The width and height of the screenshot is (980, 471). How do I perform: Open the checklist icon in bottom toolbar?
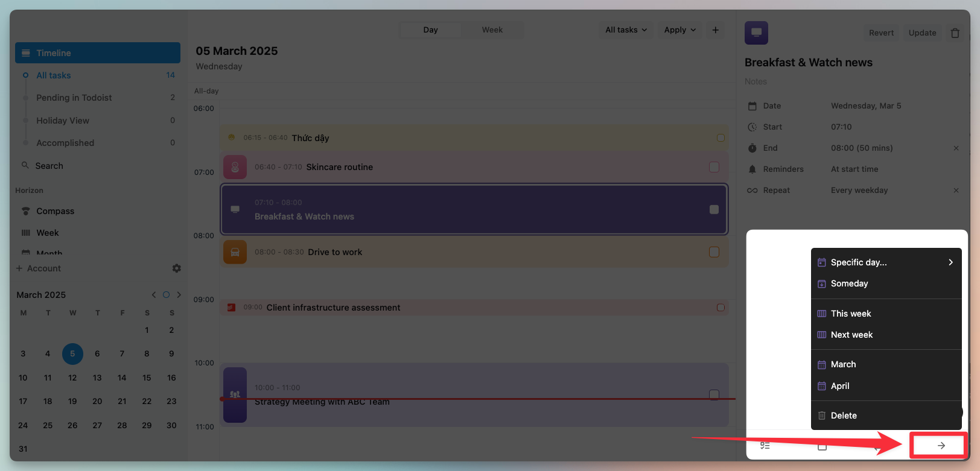pos(765,446)
